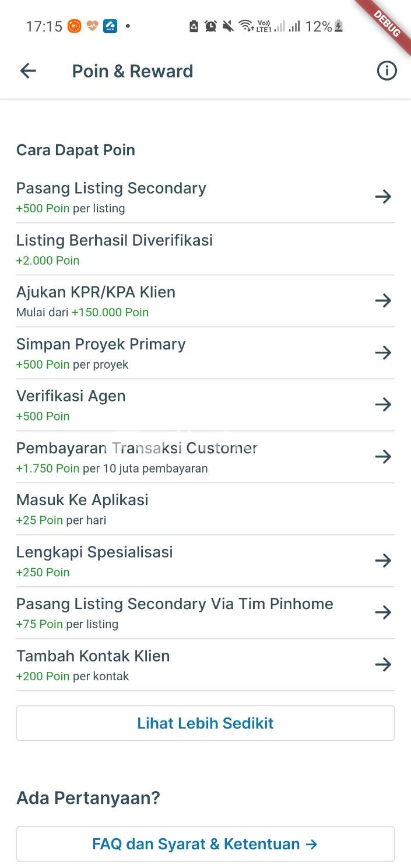
Task: Go back using the arrow icon
Action: [x=28, y=71]
